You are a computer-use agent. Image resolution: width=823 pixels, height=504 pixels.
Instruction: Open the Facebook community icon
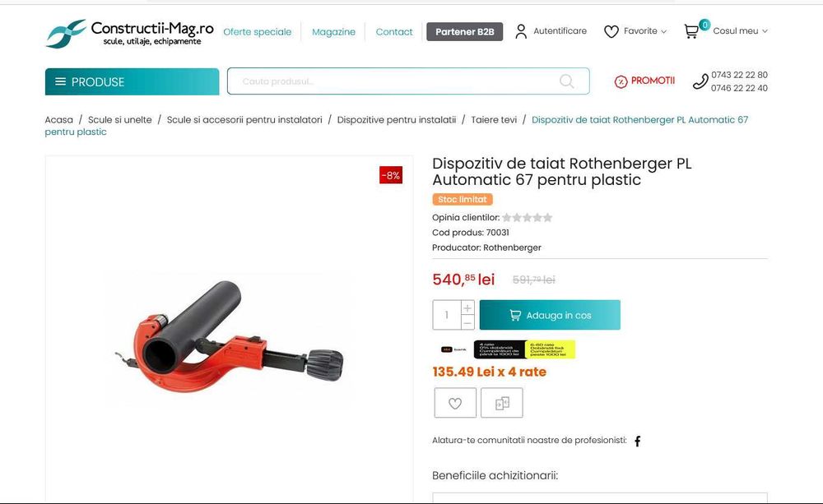pos(637,441)
